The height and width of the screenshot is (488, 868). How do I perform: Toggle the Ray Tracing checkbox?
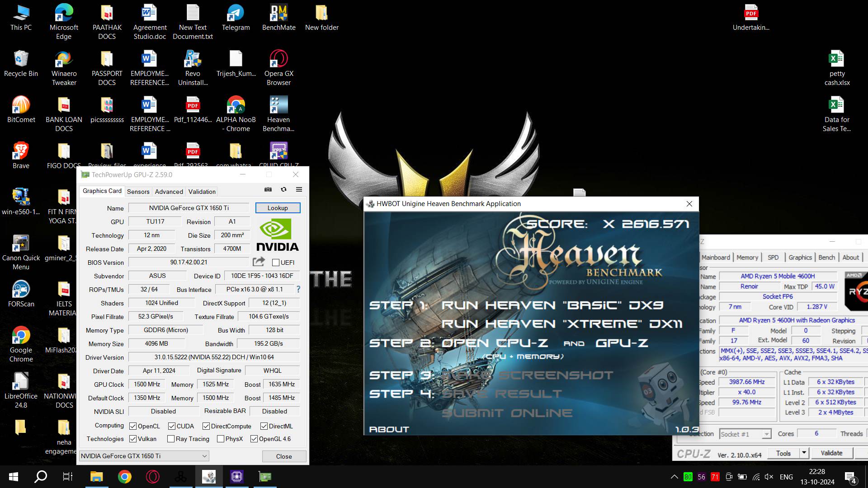click(x=171, y=439)
